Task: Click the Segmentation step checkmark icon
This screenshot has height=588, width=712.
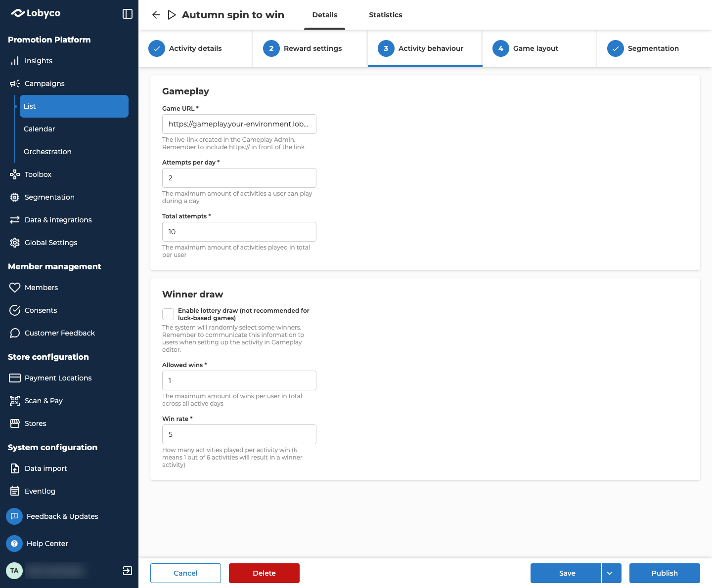Action: 616,48
